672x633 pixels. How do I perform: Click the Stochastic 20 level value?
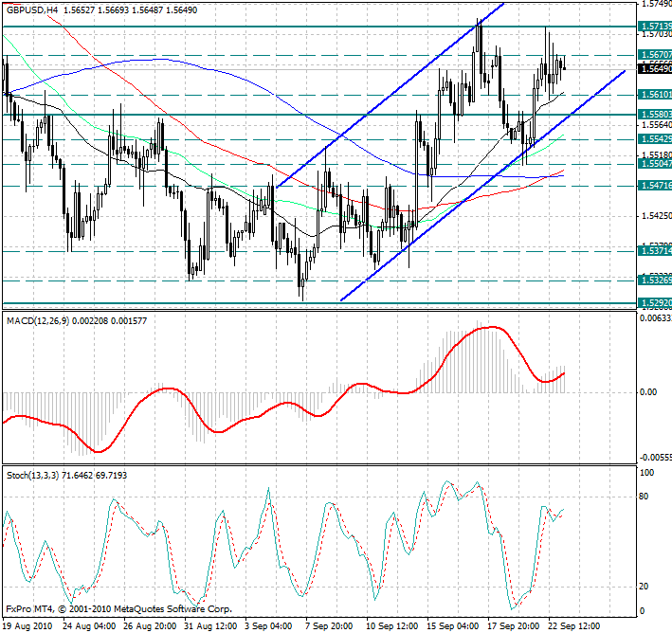[x=644, y=587]
